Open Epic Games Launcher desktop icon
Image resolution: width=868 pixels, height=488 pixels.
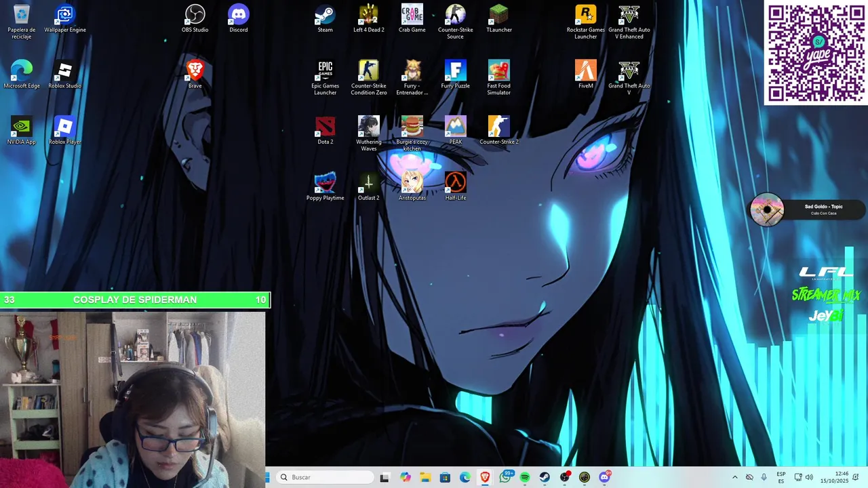[x=325, y=78]
